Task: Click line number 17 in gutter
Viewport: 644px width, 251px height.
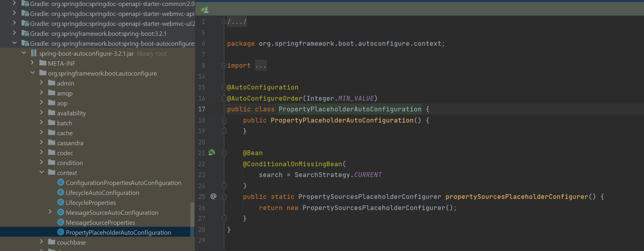Action: tap(202, 109)
